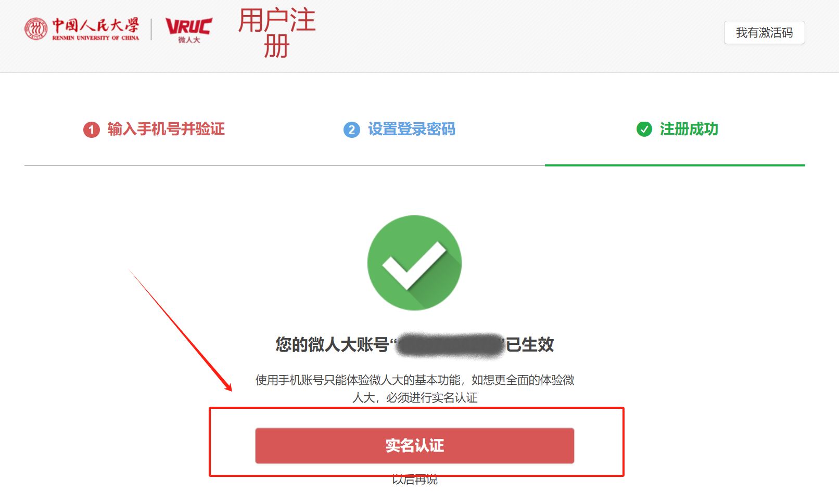Viewport: 839px width, 504px height.
Task: Start 实名认证 real-name verification
Action: point(415,446)
